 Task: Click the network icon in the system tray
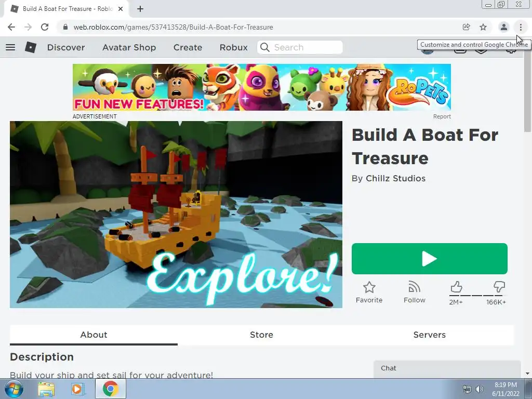tap(467, 389)
